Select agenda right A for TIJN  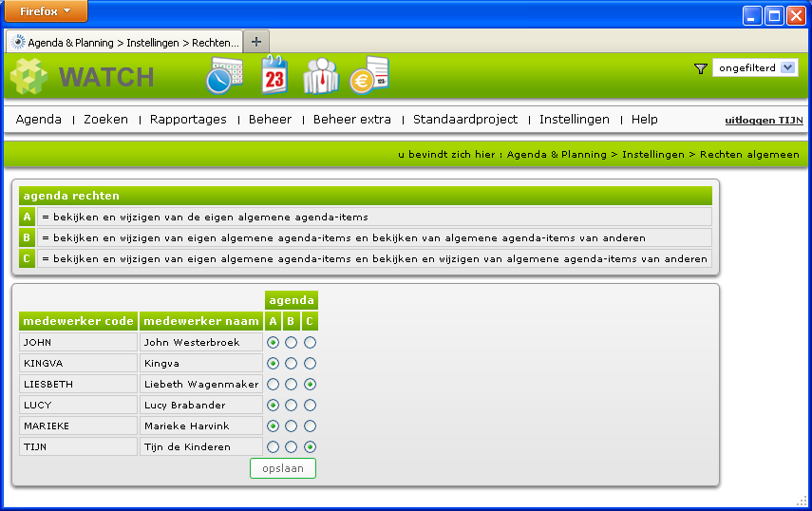273,446
